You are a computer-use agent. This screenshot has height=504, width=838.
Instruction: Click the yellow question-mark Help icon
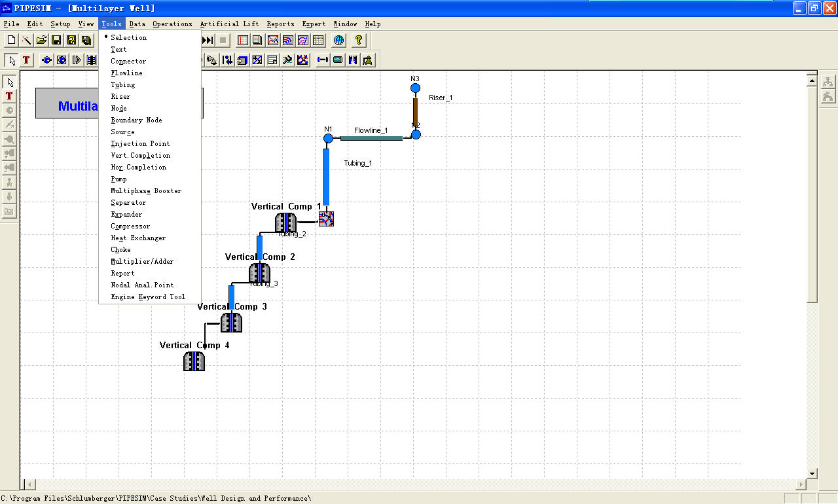coord(359,41)
